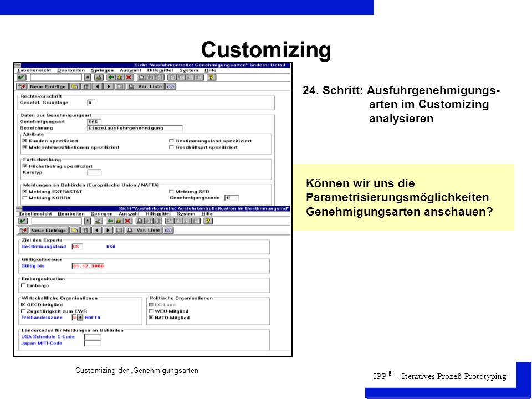Click the USA Schedule C-Code input field
532x399 pixels.
tap(93, 337)
